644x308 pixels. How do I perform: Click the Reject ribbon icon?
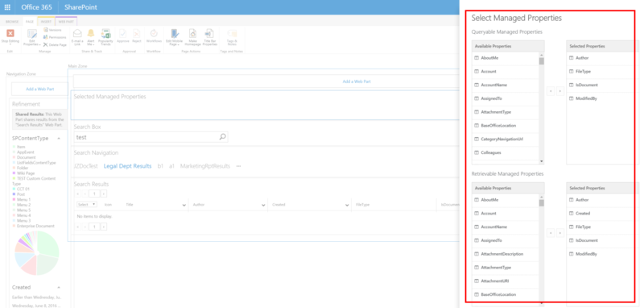pos(137,34)
